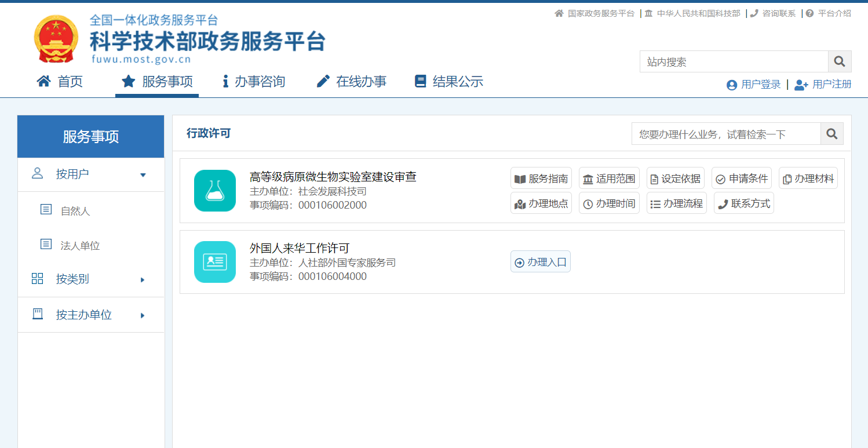Click the 用户注册 link

click(823, 85)
